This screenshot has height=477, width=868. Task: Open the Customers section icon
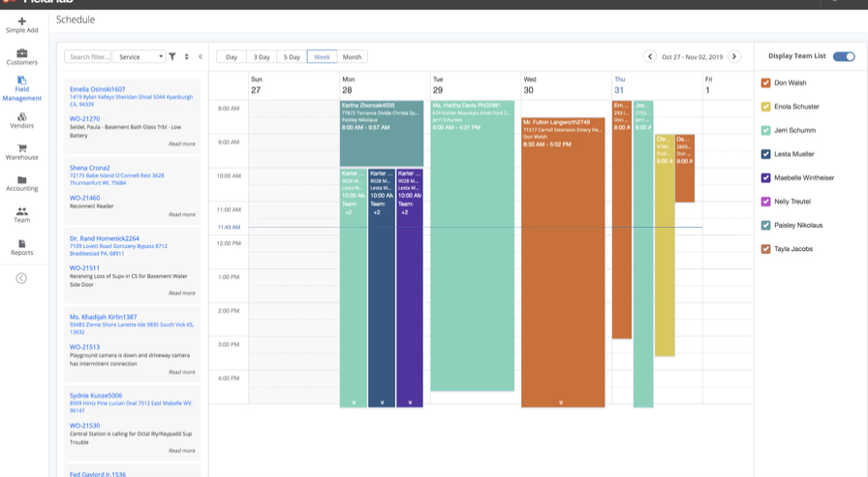(21, 53)
